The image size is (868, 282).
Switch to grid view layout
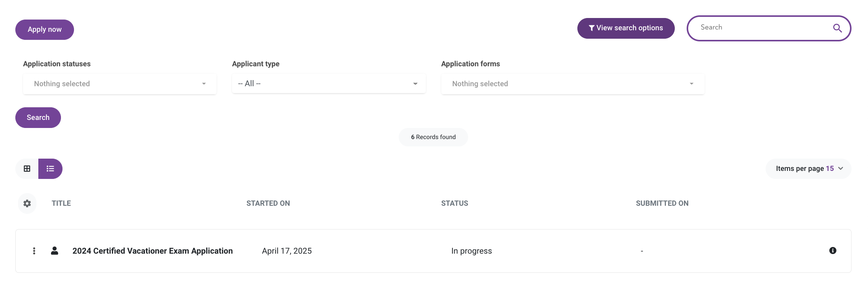pos(27,169)
